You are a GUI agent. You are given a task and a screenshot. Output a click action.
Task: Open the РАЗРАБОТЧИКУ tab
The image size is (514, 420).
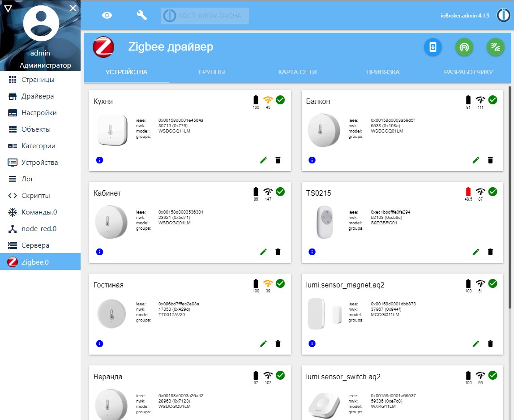coord(468,72)
